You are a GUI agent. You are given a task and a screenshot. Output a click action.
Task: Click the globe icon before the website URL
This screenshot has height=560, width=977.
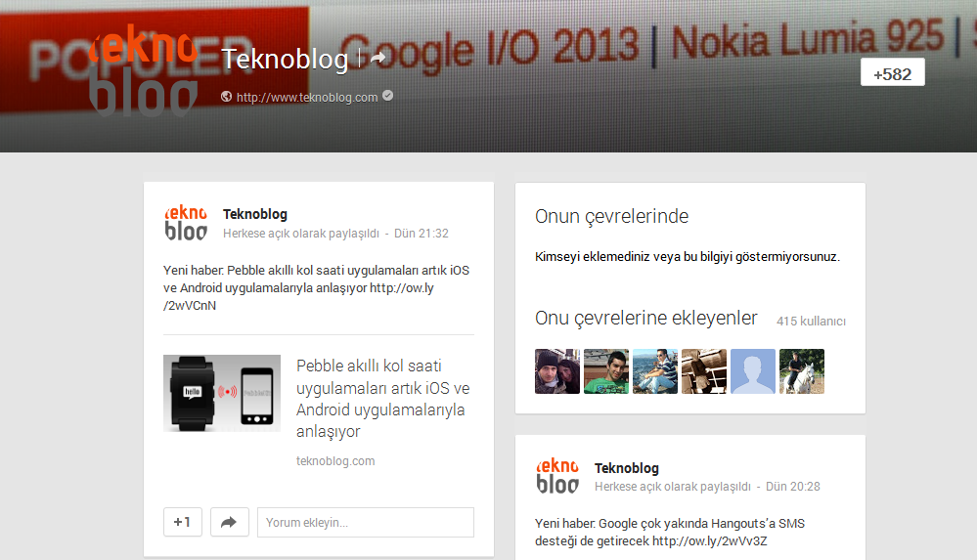pyautogui.click(x=226, y=97)
